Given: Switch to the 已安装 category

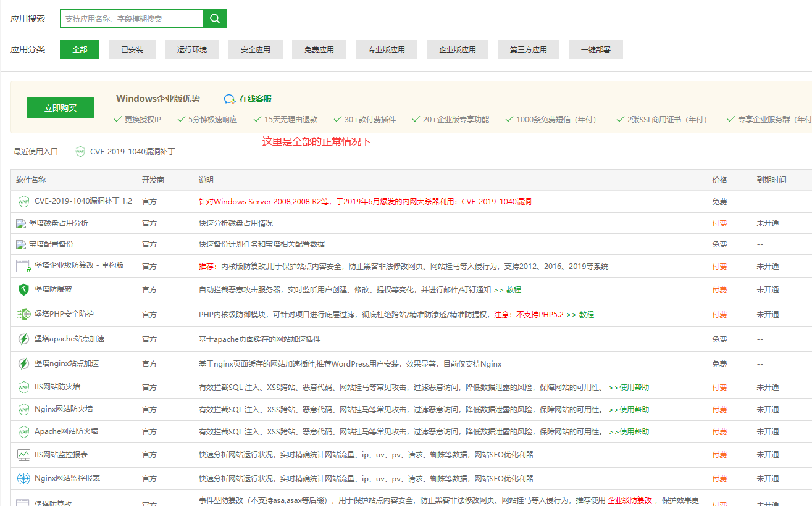Looking at the screenshot, I should click(x=132, y=49).
